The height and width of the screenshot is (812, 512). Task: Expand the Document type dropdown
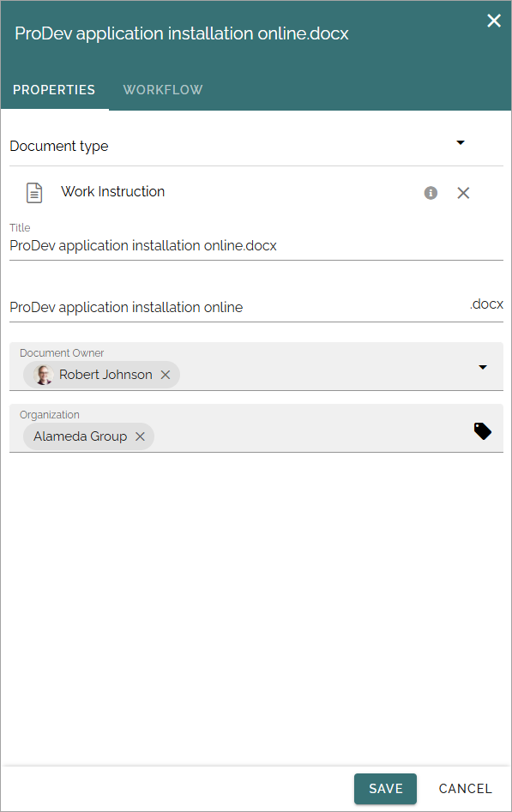461,142
